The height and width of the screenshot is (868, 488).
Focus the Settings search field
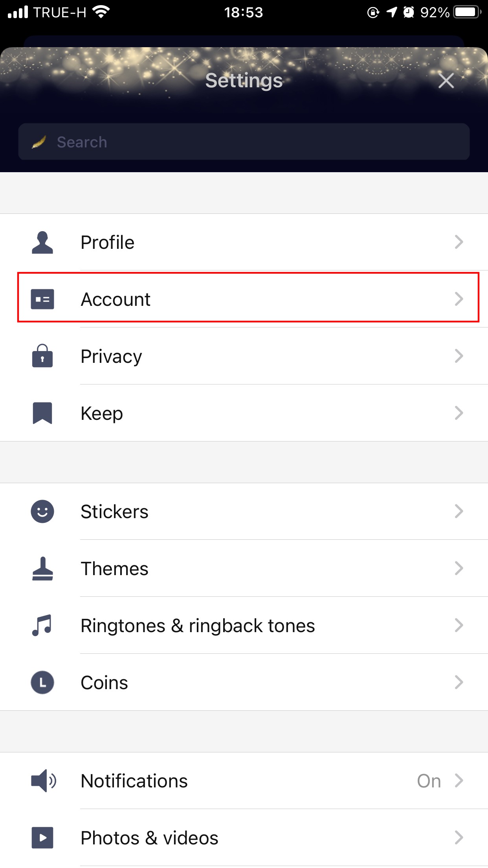coord(244,142)
